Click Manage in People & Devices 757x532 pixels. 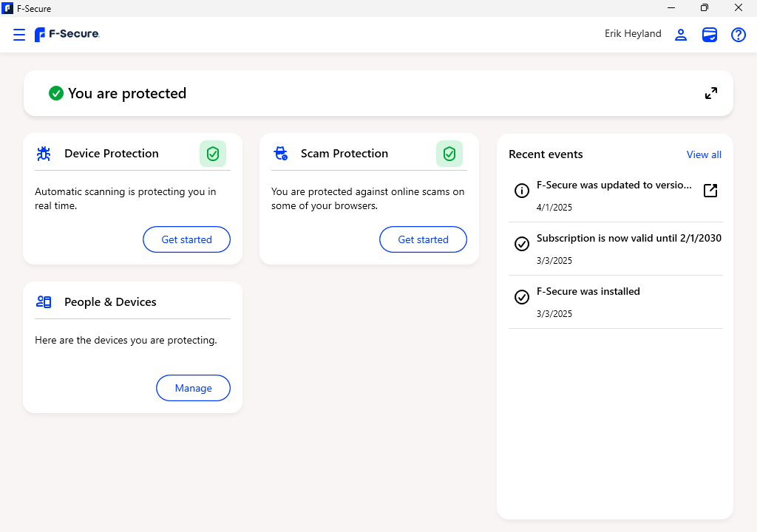click(193, 388)
